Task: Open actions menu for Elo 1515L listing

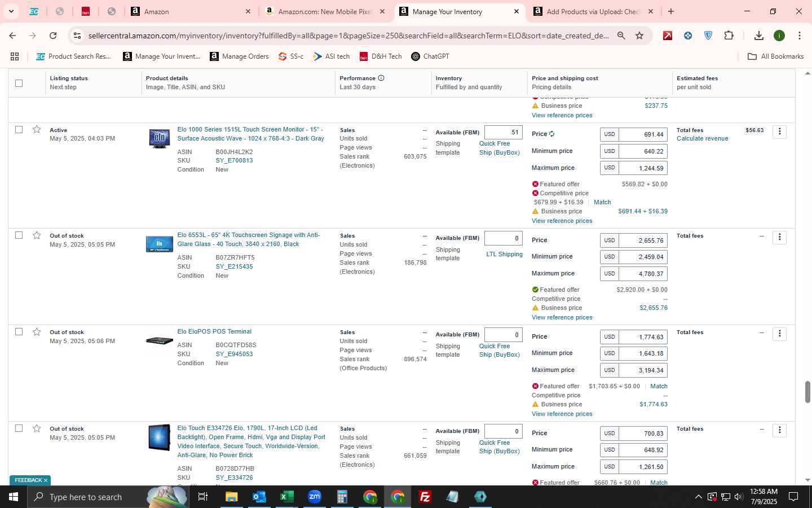Action: [779, 132]
